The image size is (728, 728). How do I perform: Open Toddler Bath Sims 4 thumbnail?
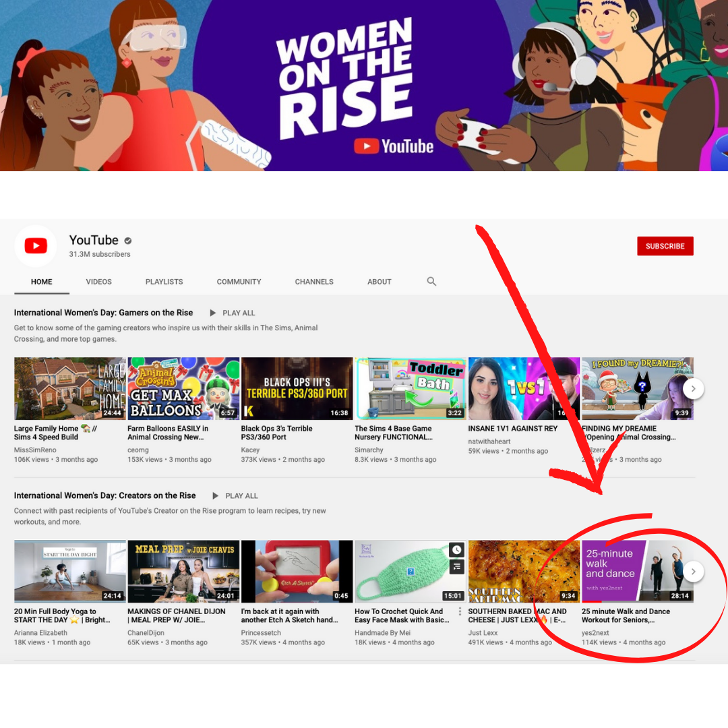click(x=411, y=389)
